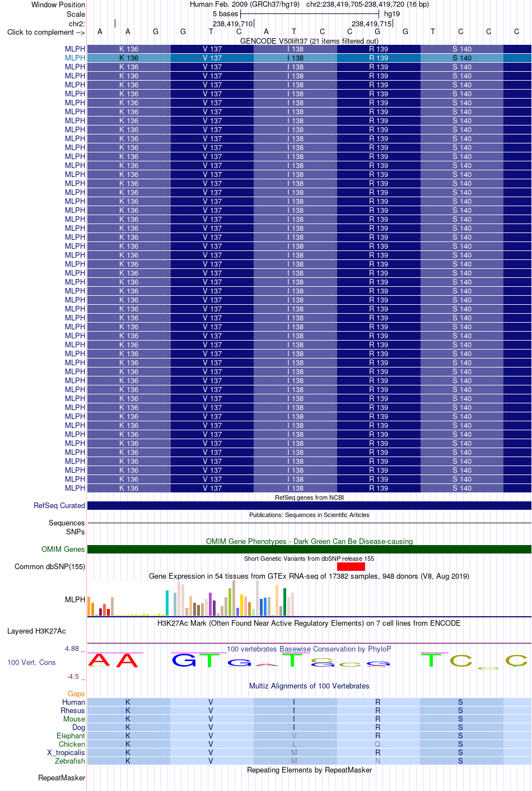Click the 238,419,710 ruler coordinate
This screenshot has width=532, height=791.
(232, 24)
